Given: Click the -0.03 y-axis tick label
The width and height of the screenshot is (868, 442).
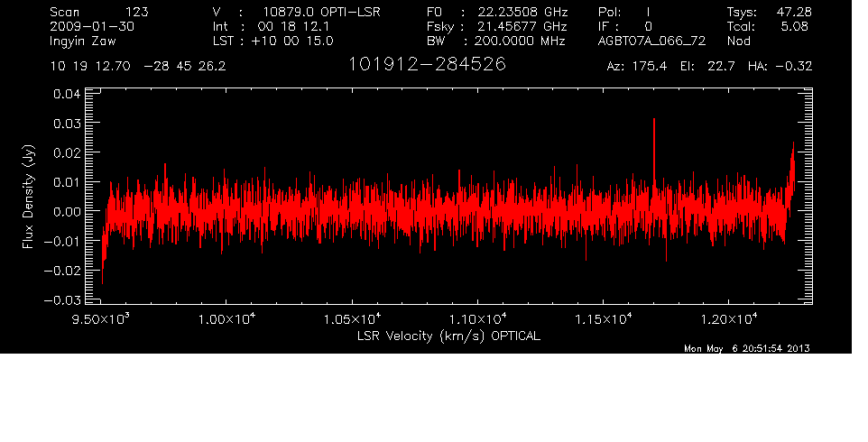Looking at the screenshot, I should coord(61,299).
